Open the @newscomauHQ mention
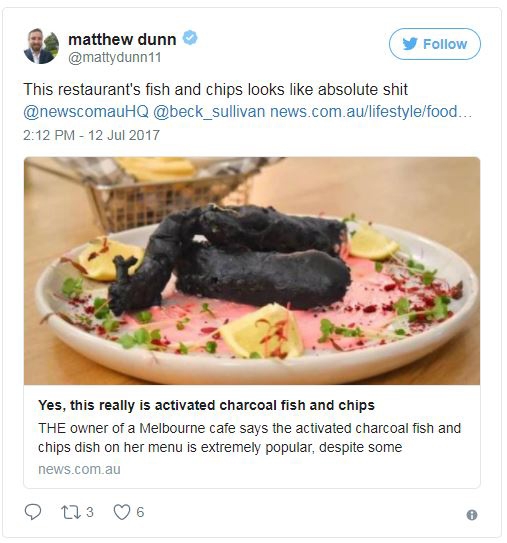Screen dimensions: 507x543 [86, 112]
